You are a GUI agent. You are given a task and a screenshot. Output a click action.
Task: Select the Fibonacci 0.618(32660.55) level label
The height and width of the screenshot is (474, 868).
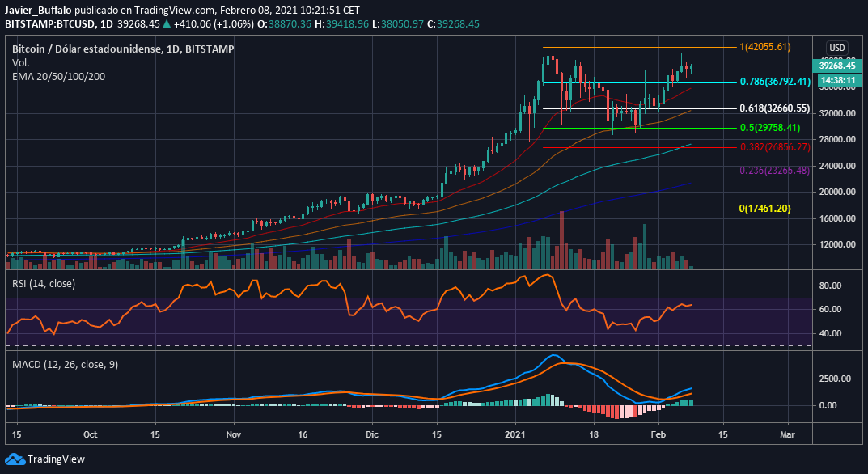775,108
